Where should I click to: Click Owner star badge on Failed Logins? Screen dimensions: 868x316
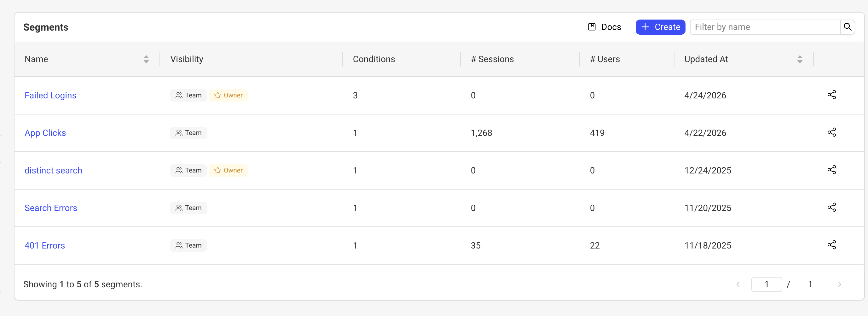(229, 95)
